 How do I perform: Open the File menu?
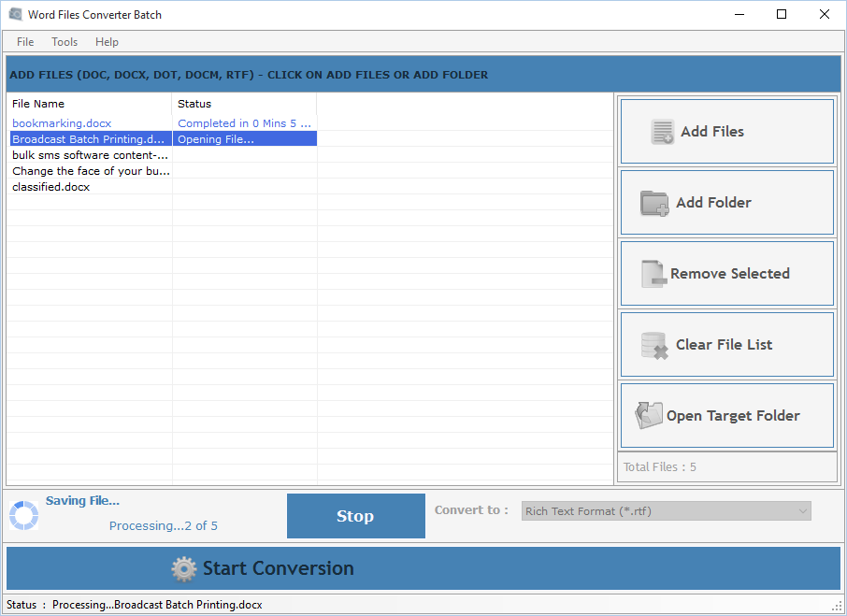24,41
